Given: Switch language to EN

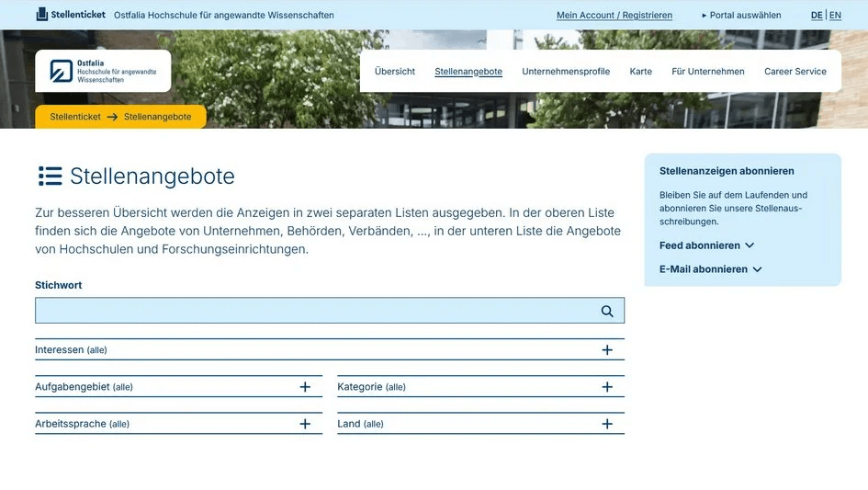Looking at the screenshot, I should [x=835, y=16].
